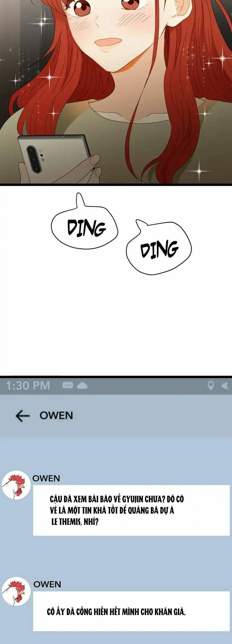
Task: Tap the back arrow beside OWEN
Action: [22, 416]
